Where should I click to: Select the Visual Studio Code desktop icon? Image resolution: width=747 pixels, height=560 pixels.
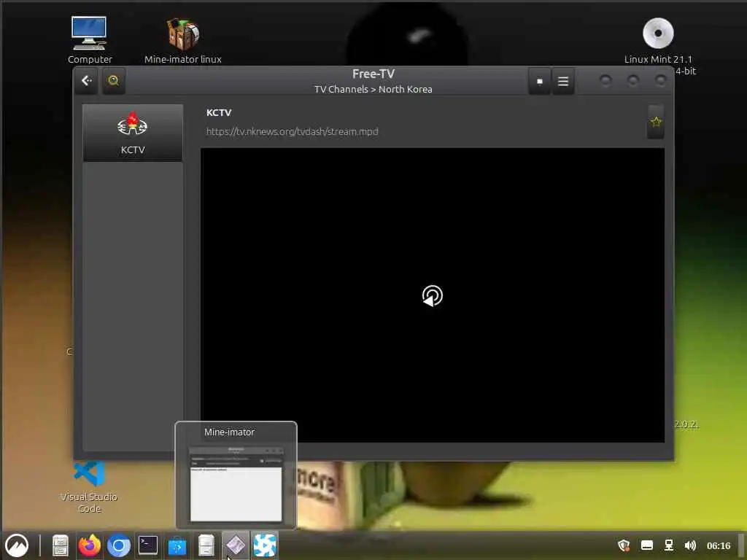pyautogui.click(x=89, y=488)
